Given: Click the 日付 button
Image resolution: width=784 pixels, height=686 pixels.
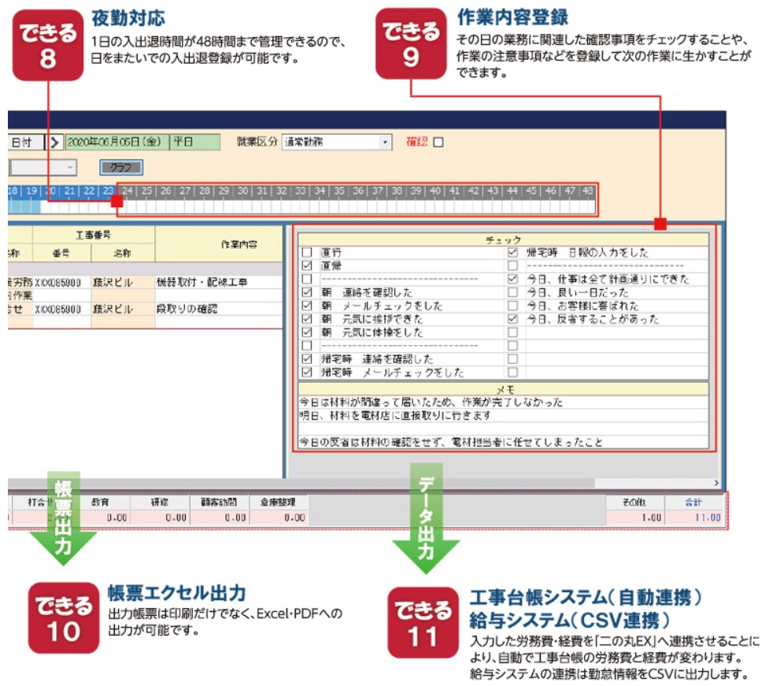Looking at the screenshot, I should [x=21, y=143].
